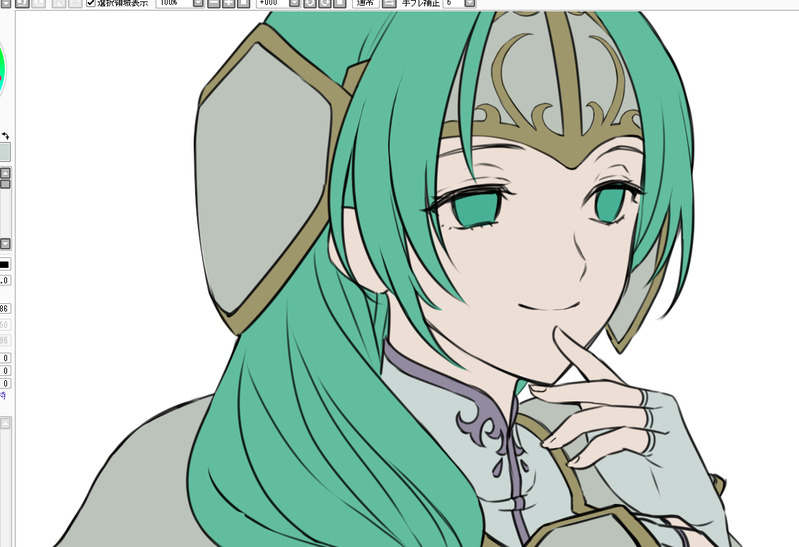Click the blue link text in the left panel
Image resolution: width=799 pixels, height=547 pixels.
pos(3,396)
